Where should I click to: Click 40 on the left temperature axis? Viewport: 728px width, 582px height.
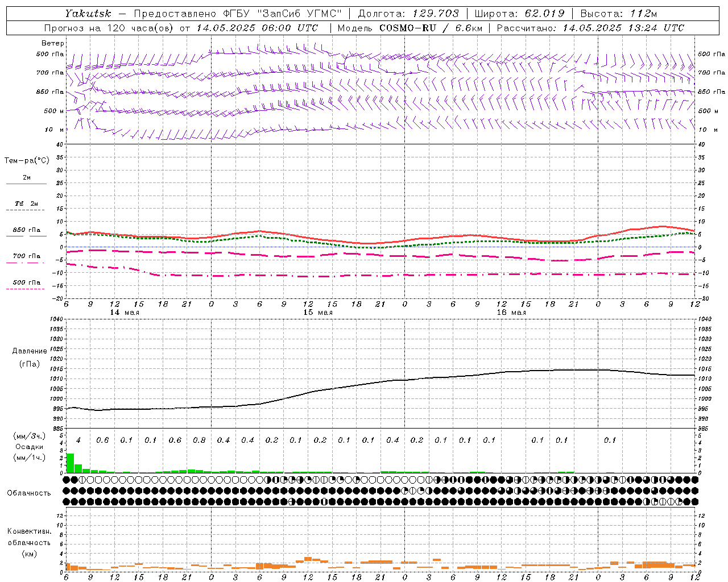coord(59,144)
